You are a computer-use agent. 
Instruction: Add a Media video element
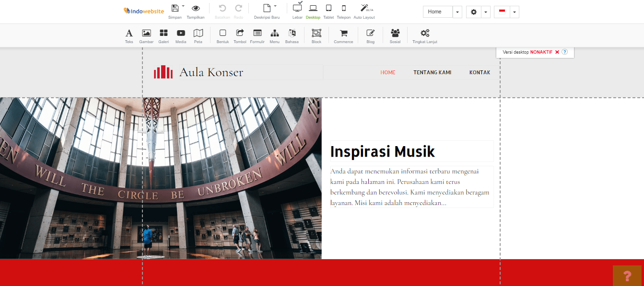181,36
